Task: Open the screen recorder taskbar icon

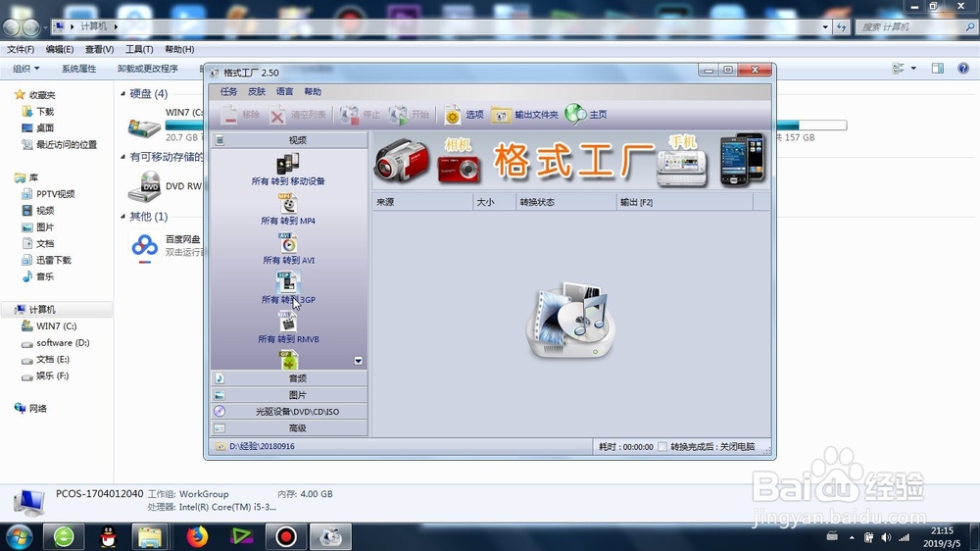Action: coord(286,536)
